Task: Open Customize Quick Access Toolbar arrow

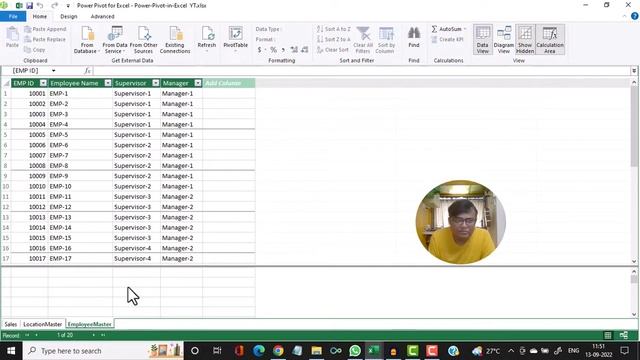Action: (68, 6)
